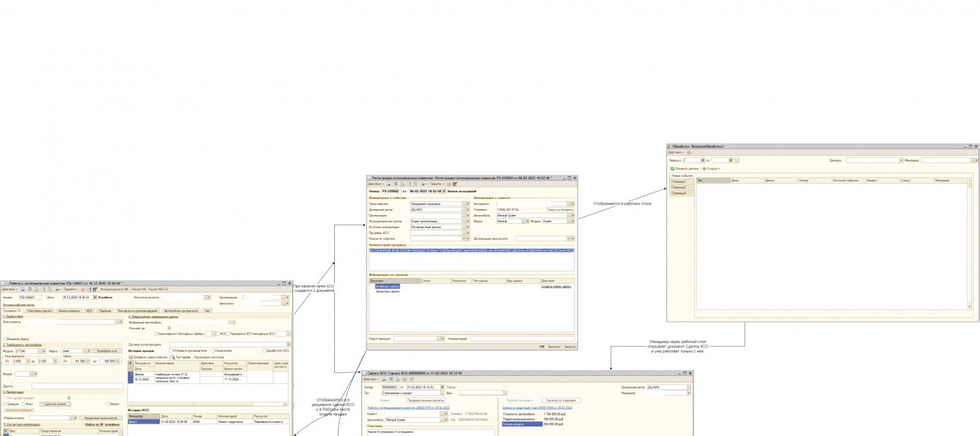This screenshot has height=436, width=980.
Task: Click the ellipsis button next to Ответственный
Action: [439, 339]
